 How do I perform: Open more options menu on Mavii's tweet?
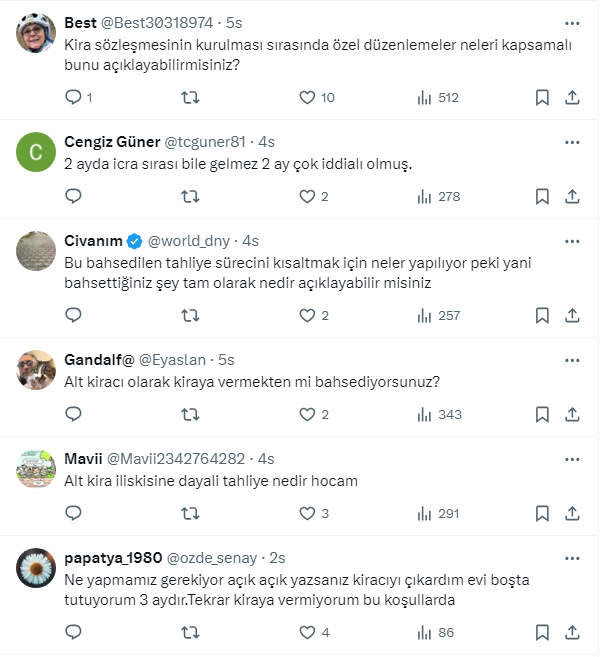tap(572, 458)
